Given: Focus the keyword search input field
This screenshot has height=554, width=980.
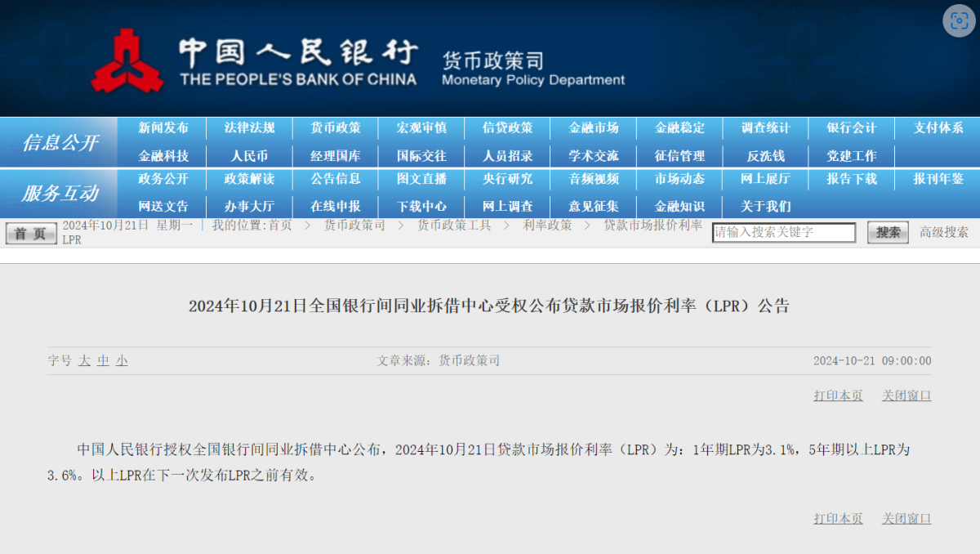Looking at the screenshot, I should tap(783, 233).
